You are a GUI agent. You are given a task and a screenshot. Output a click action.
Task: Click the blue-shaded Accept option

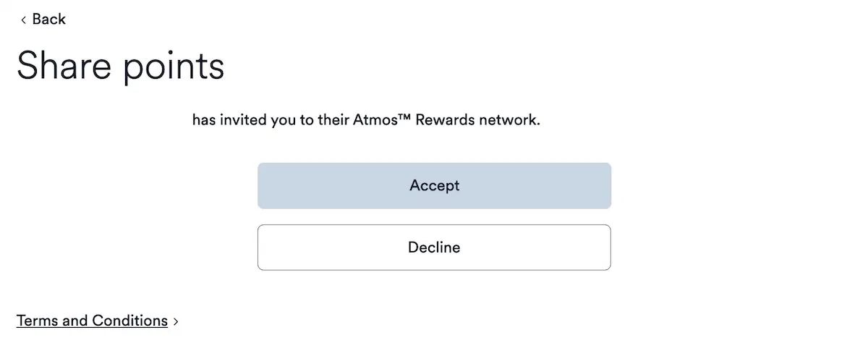coord(434,186)
